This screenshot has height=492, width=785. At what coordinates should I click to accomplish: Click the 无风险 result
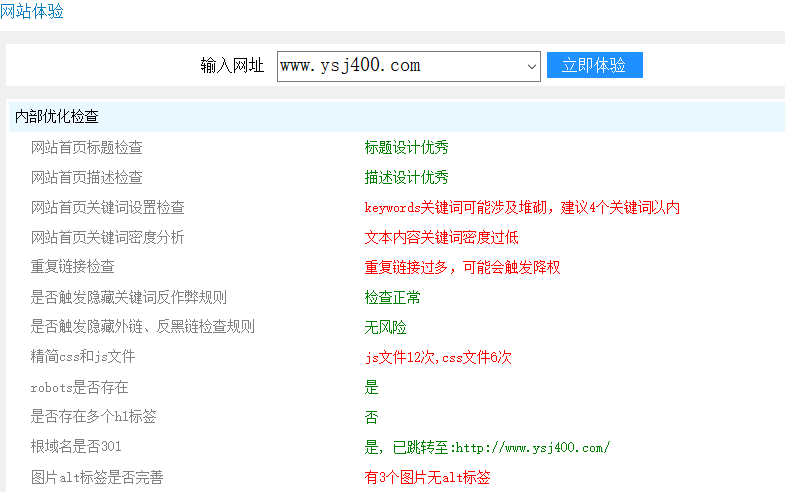coord(385,327)
